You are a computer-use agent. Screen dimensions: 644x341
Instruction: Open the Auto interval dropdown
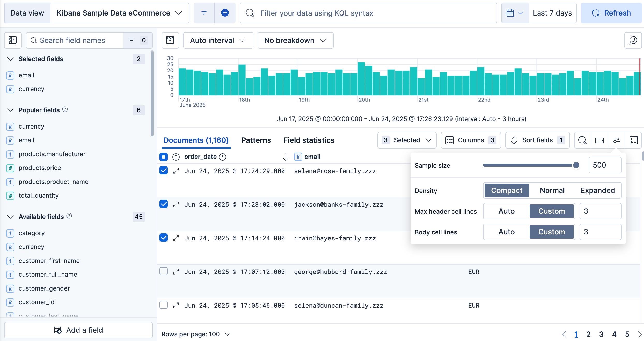[x=218, y=40]
